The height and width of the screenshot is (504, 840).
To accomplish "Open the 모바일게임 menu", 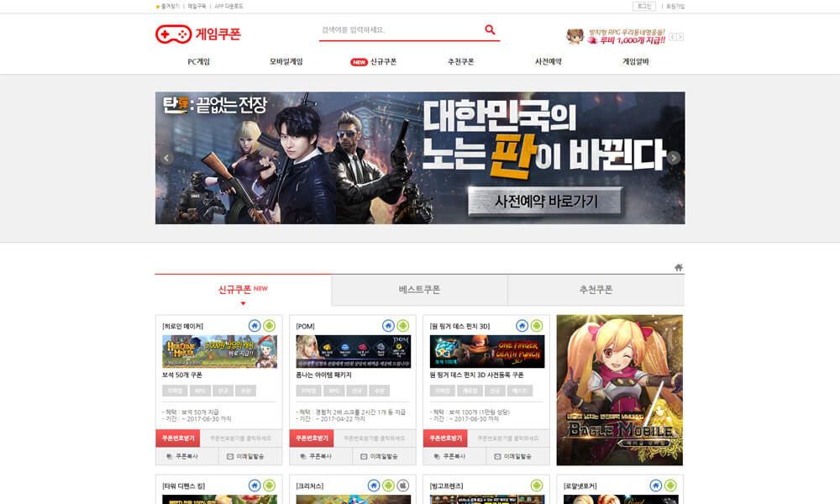I will (286, 61).
